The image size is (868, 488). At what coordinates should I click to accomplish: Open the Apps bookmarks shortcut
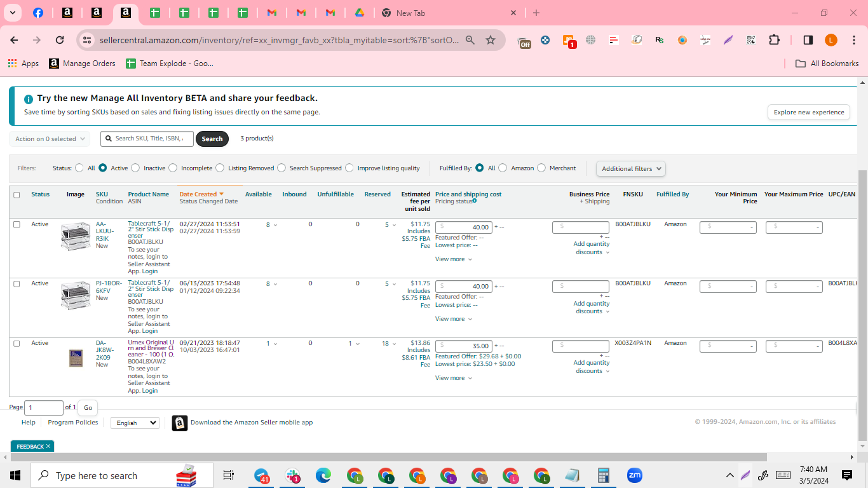coord(24,64)
